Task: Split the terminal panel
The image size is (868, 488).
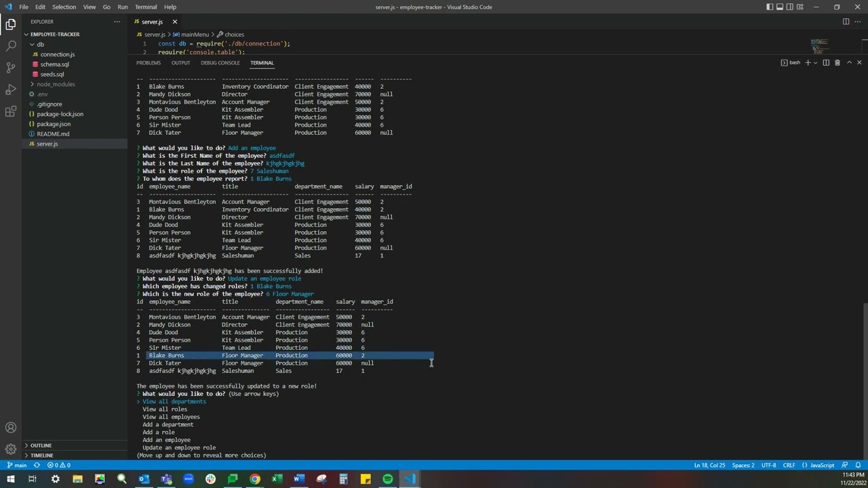Action: point(826,62)
